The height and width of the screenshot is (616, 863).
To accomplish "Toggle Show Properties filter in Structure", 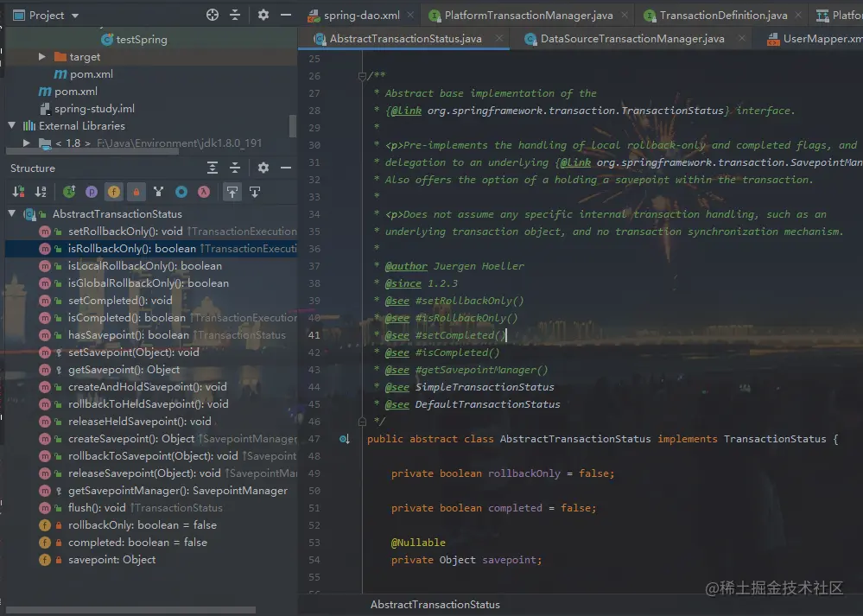I will point(92,192).
